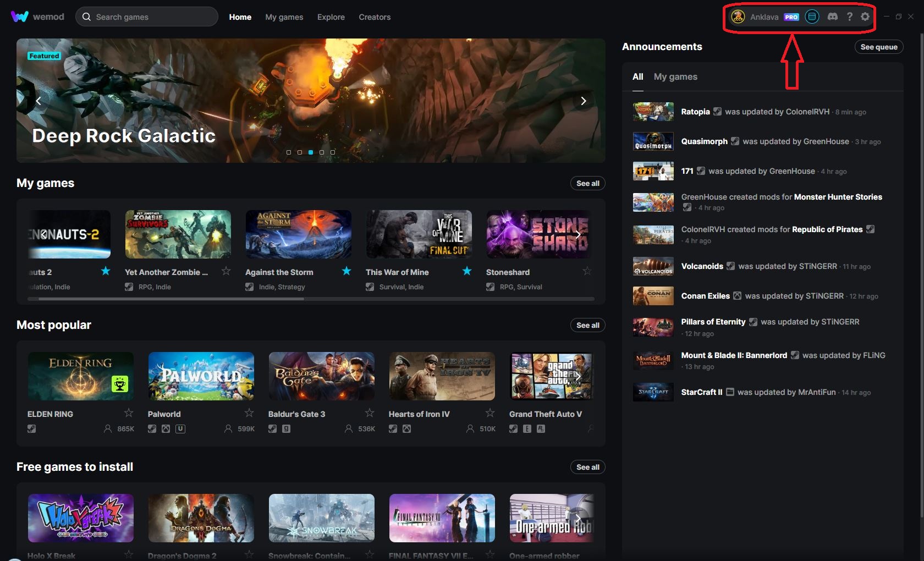
Task: Open Mount & Blade II: Bannerlord announcement
Action: pyautogui.click(x=734, y=355)
